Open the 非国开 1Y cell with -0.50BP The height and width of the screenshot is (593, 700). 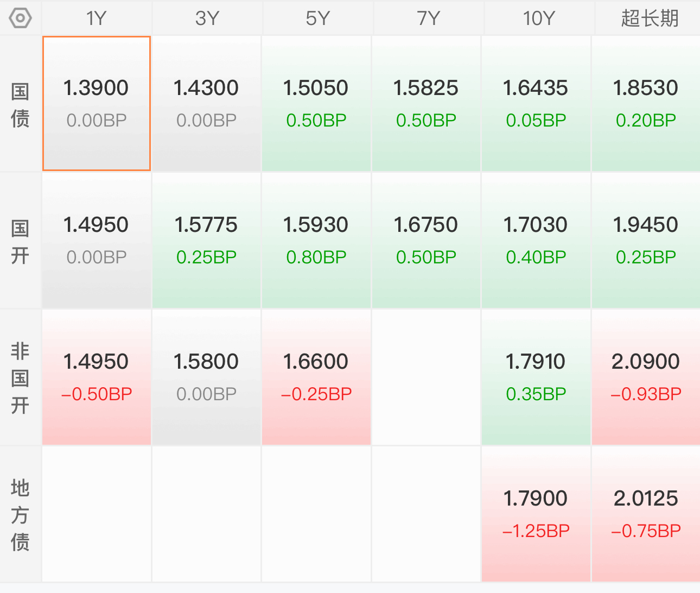point(97,377)
